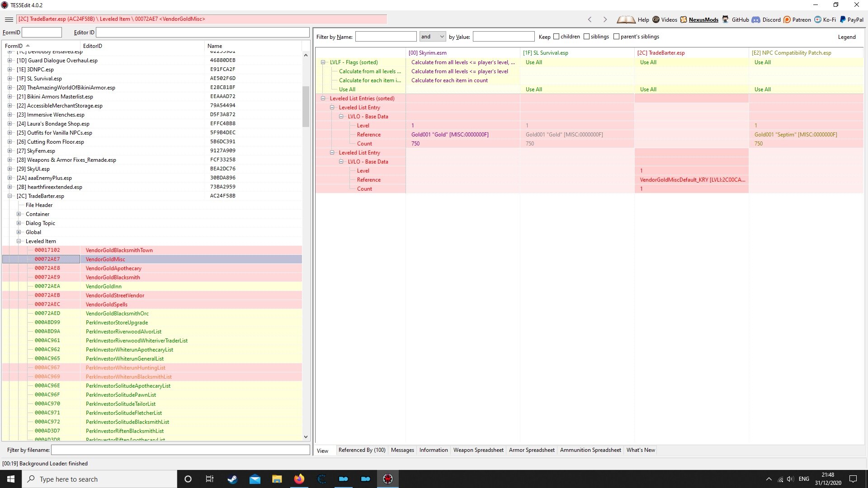Open PayPal link
The height and width of the screenshot is (488, 868).
pyautogui.click(x=855, y=20)
